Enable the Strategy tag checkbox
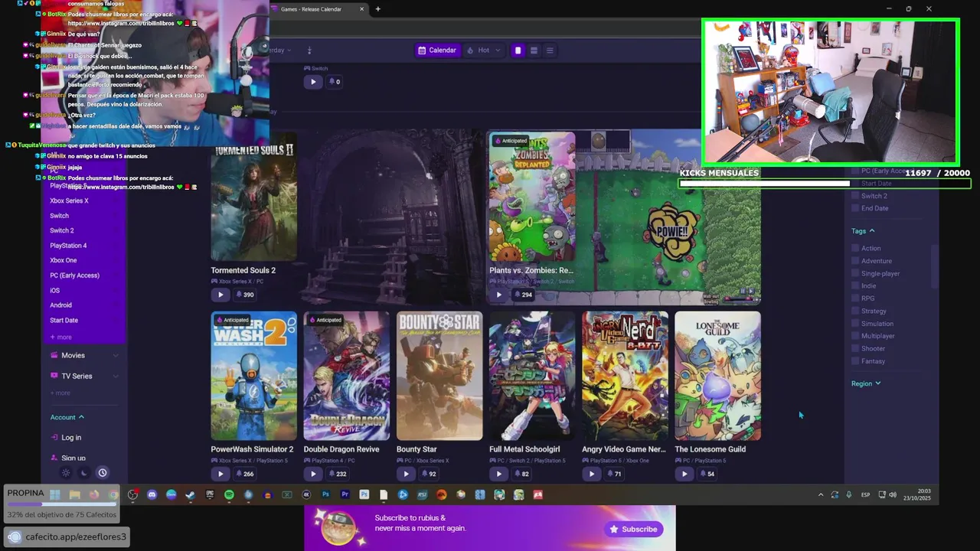Screen dimensions: 980x551 (855, 311)
